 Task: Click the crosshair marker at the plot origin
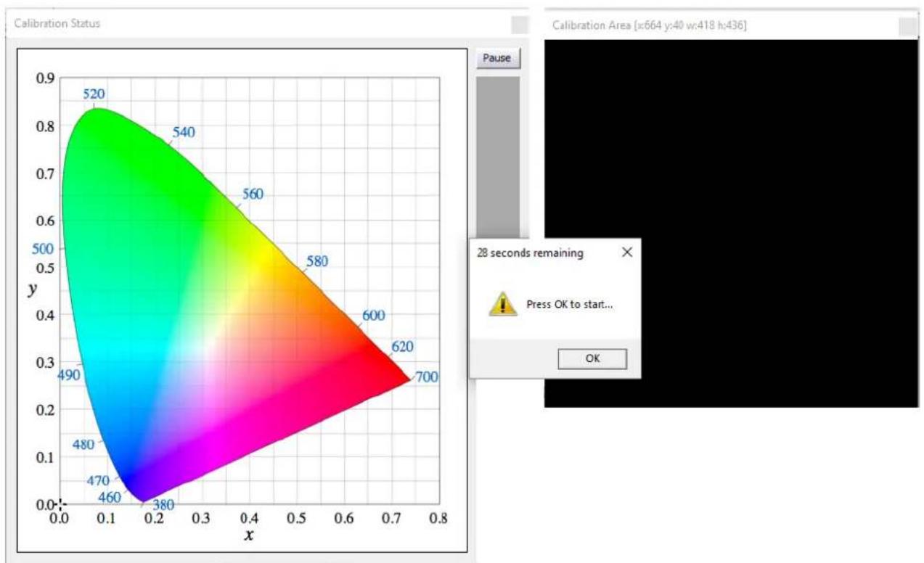point(61,503)
